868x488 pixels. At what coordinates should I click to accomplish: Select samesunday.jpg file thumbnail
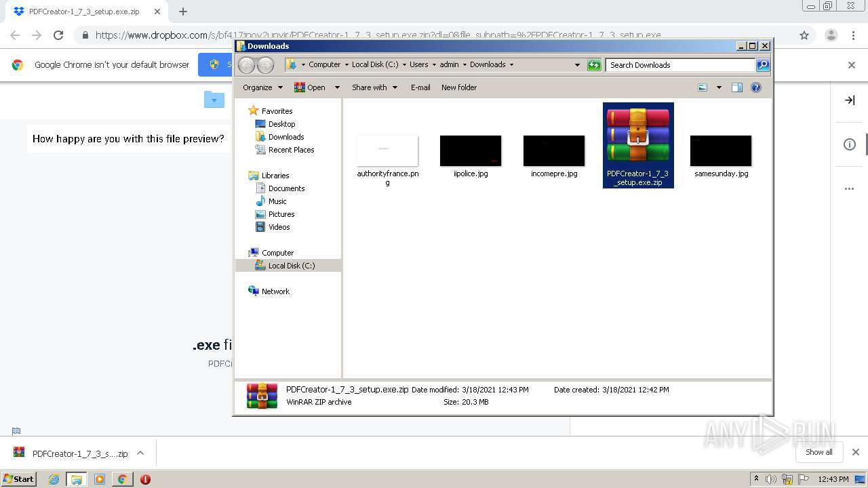[721, 150]
